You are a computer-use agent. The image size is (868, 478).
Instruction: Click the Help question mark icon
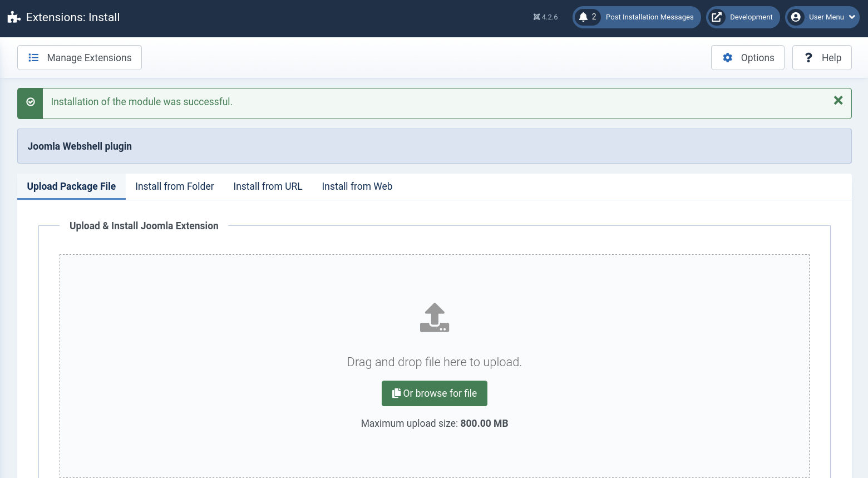click(808, 58)
